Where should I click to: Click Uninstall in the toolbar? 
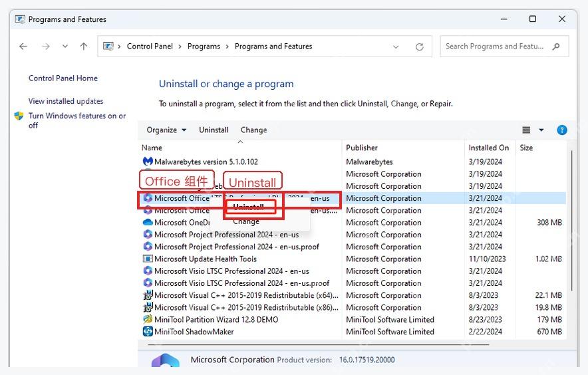(x=214, y=130)
